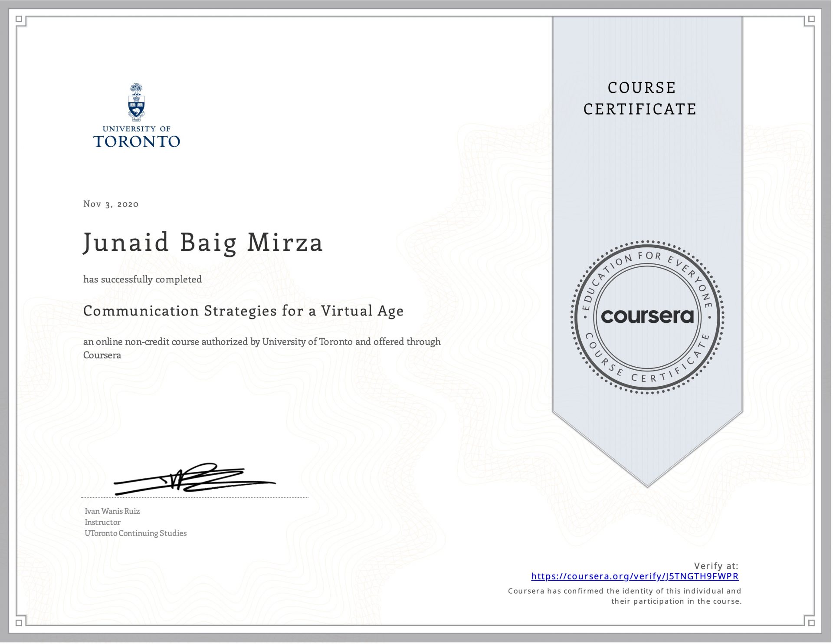The width and height of the screenshot is (833, 644).
Task: Click the 'Instructor' title under signature
Action: pyautogui.click(x=102, y=522)
